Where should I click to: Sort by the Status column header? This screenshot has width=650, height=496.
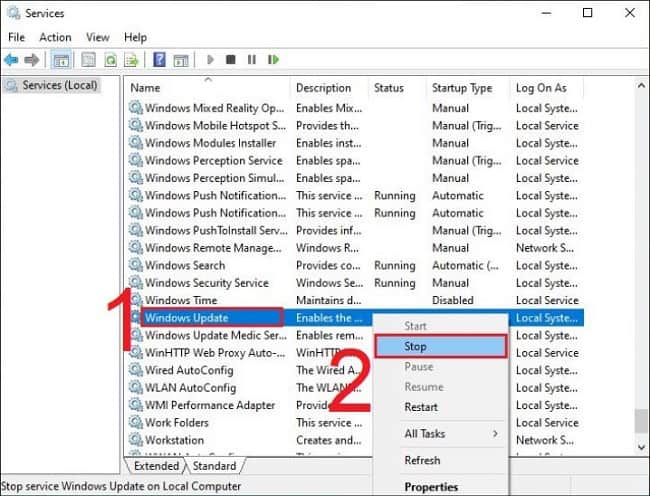click(397, 88)
